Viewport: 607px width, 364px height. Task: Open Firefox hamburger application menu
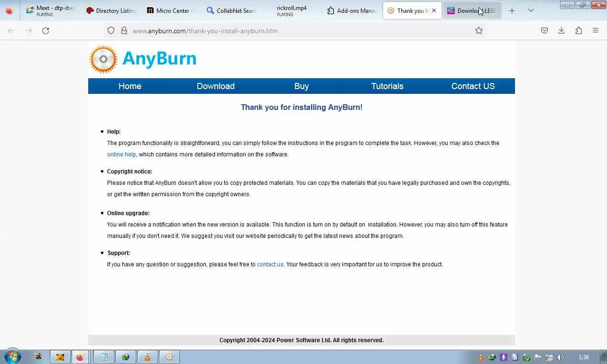coord(596,30)
